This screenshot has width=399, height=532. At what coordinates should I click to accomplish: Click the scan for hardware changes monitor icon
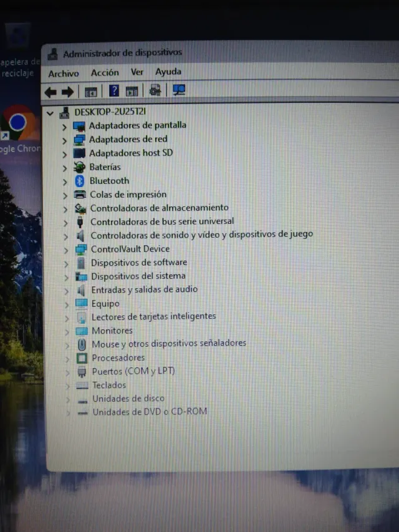(x=179, y=90)
